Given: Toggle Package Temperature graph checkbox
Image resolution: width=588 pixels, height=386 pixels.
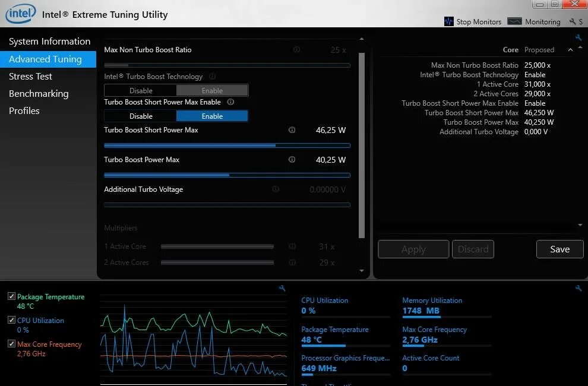Looking at the screenshot, I should [x=12, y=296].
